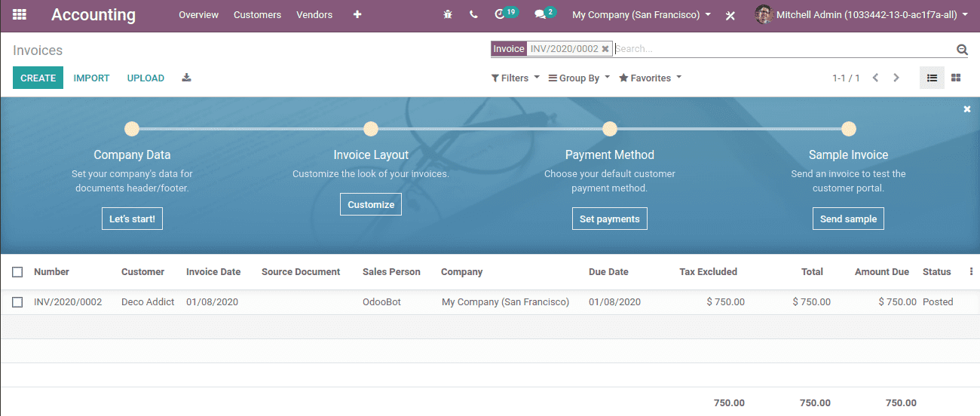Remove the INV/2020/0002 search facet
The height and width of the screenshot is (416, 980).
(605, 49)
